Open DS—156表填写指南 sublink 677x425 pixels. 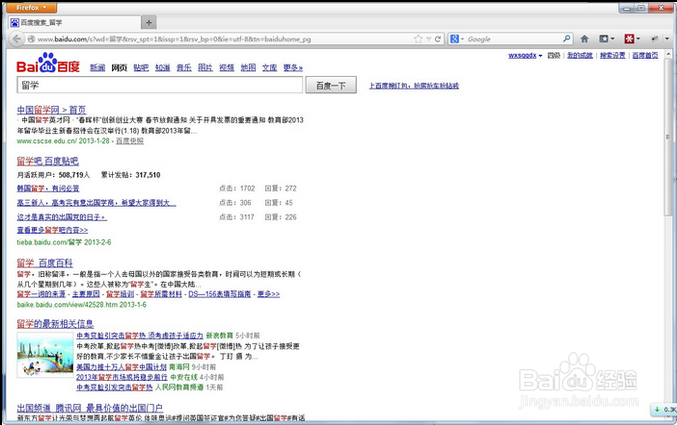tap(220, 294)
